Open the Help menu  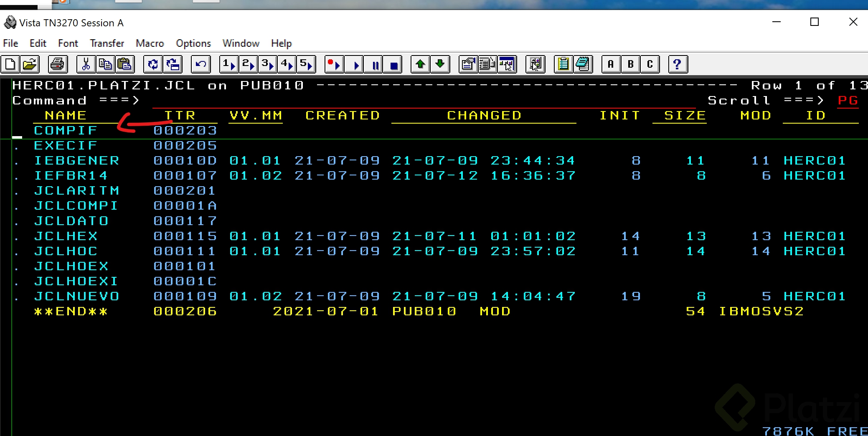coord(282,43)
